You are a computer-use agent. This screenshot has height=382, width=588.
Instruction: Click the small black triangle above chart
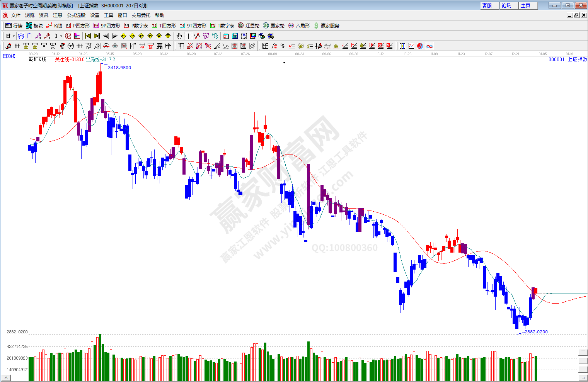pos(284,63)
